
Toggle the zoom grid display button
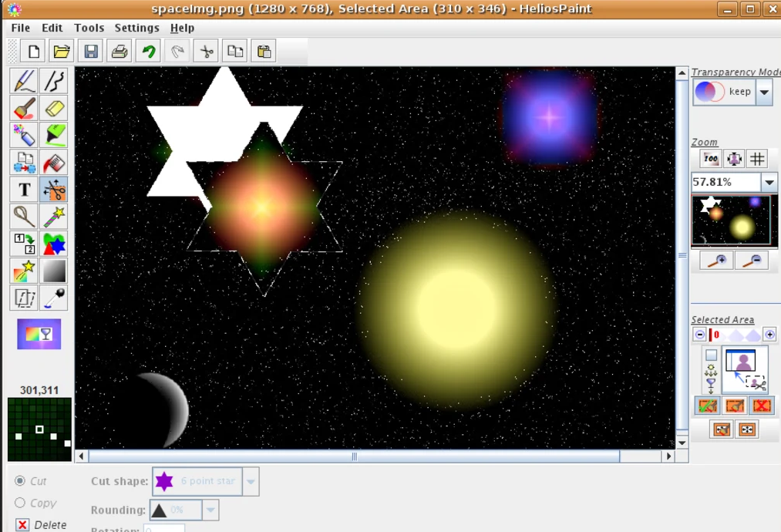click(x=758, y=159)
